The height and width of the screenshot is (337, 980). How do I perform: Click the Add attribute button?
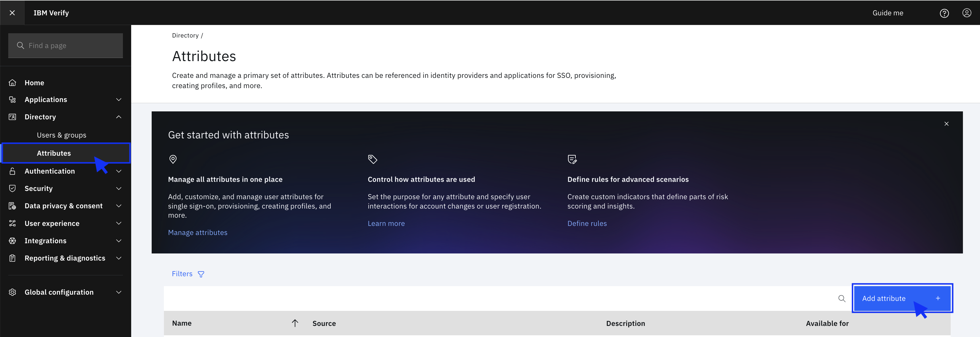click(902, 298)
